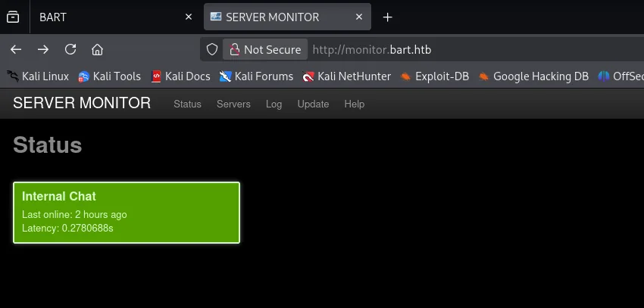
Task: Open the browser home page
Action: click(97, 50)
